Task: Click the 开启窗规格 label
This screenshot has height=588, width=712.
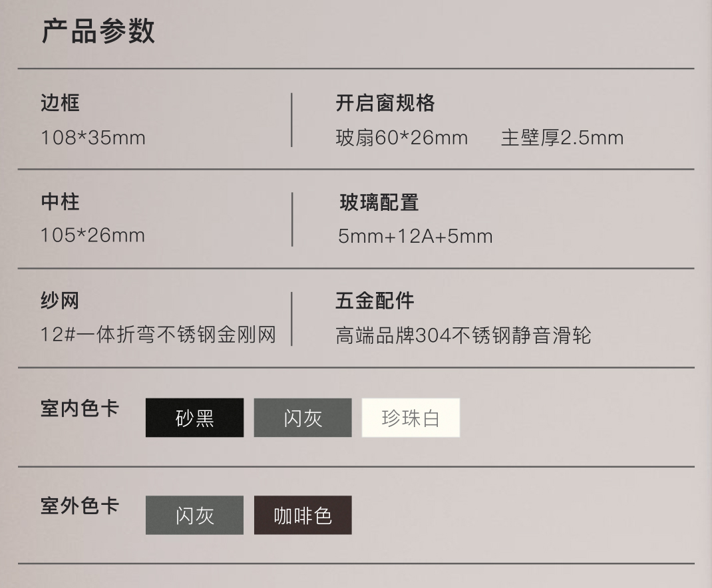Action: [385, 103]
